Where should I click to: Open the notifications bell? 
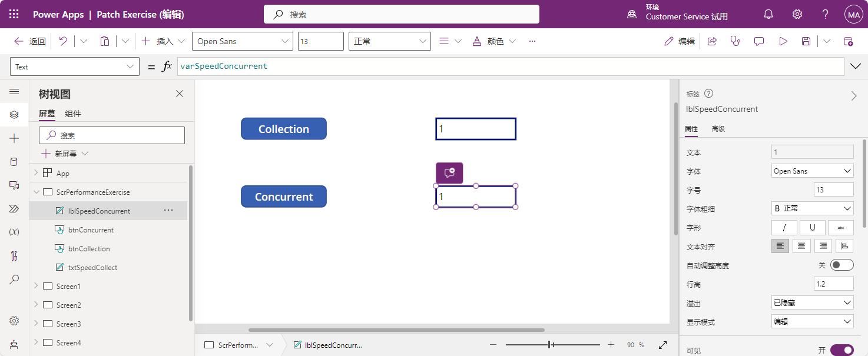tap(768, 14)
